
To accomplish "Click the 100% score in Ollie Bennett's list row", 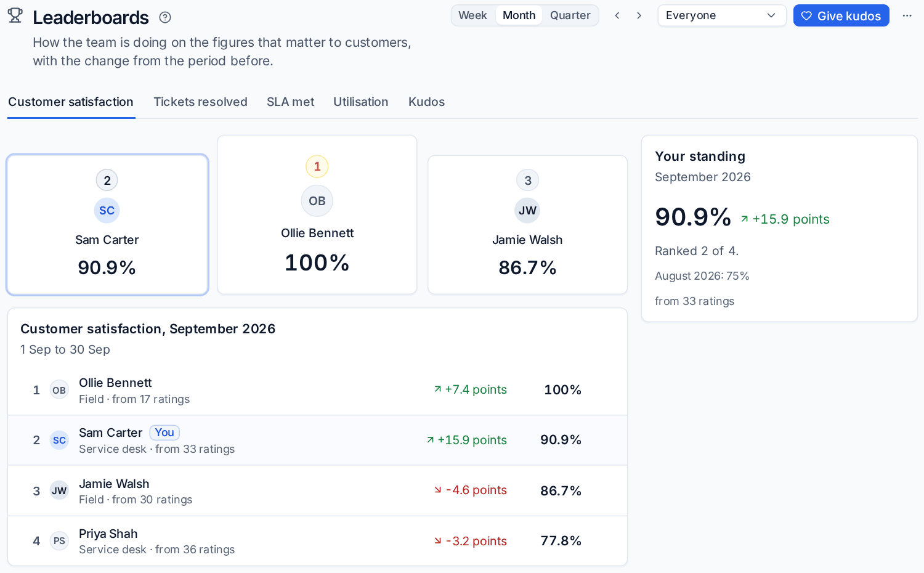I will coord(563,389).
